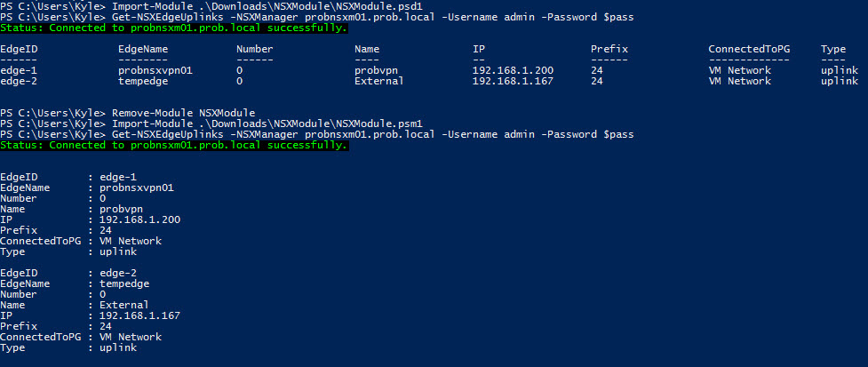
Task: Click the 192.168.1.200 IP in the table
Action: pyautogui.click(x=513, y=70)
